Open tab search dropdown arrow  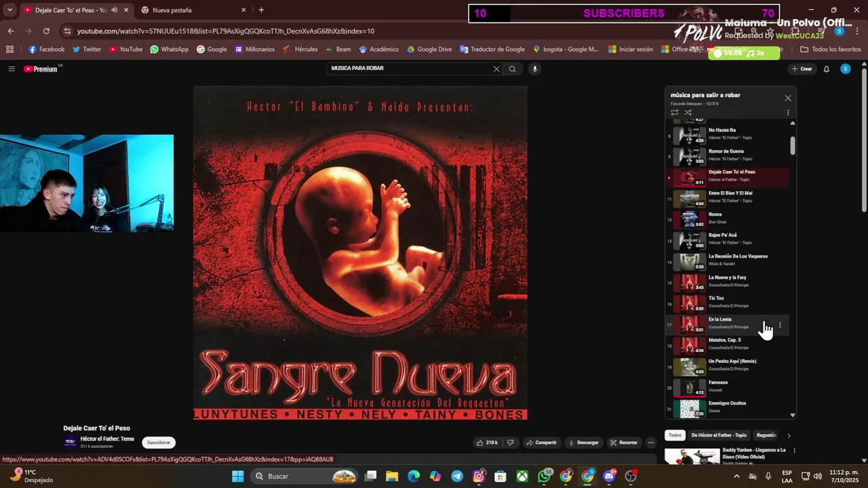[x=9, y=10]
